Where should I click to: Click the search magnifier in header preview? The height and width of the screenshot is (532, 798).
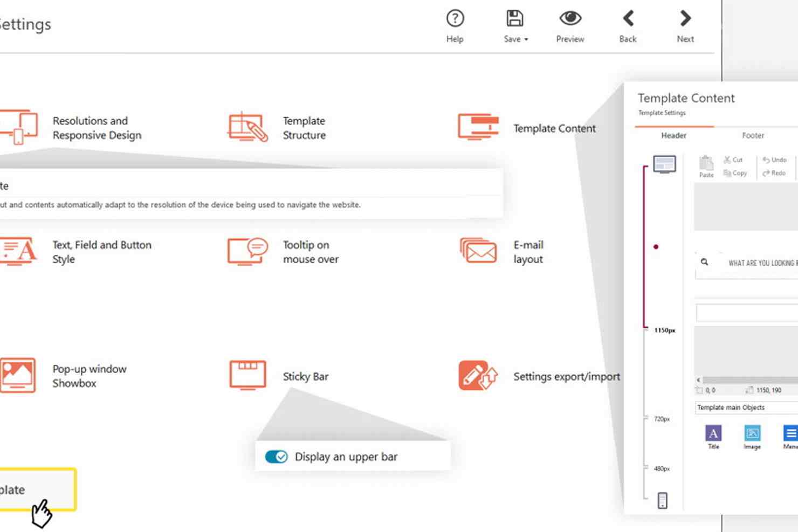(x=704, y=262)
